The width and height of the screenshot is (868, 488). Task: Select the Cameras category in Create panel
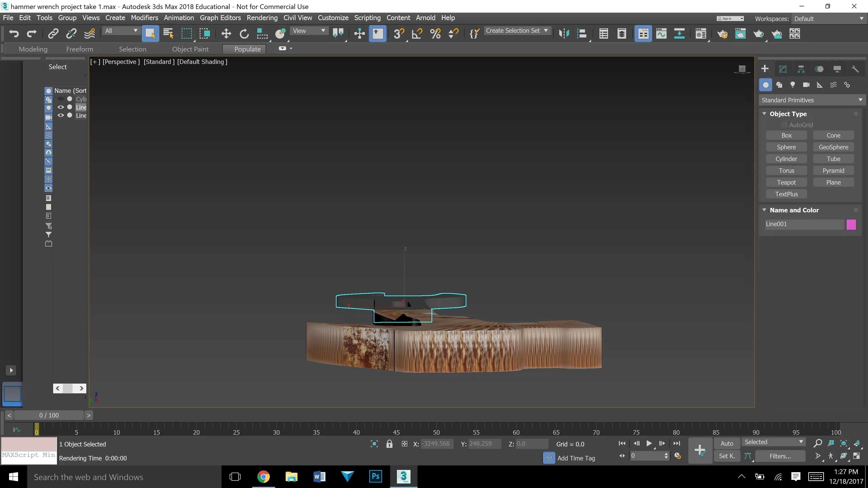(806, 85)
